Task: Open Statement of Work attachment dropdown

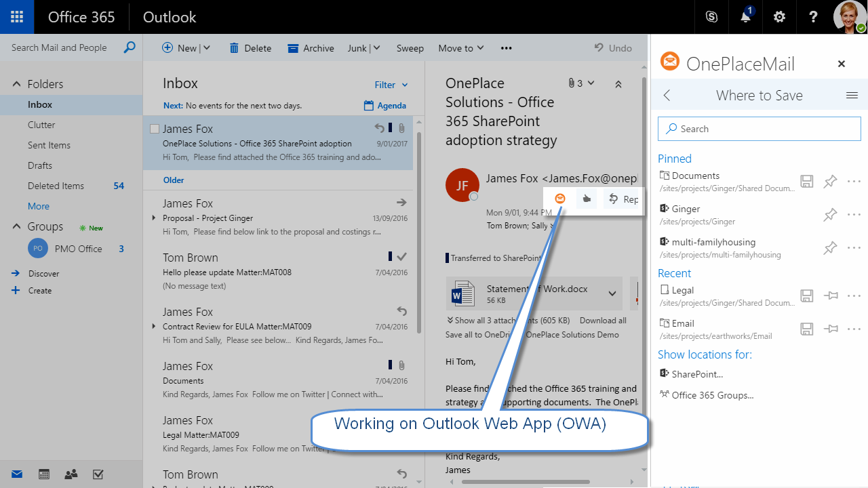Action: pyautogui.click(x=612, y=294)
